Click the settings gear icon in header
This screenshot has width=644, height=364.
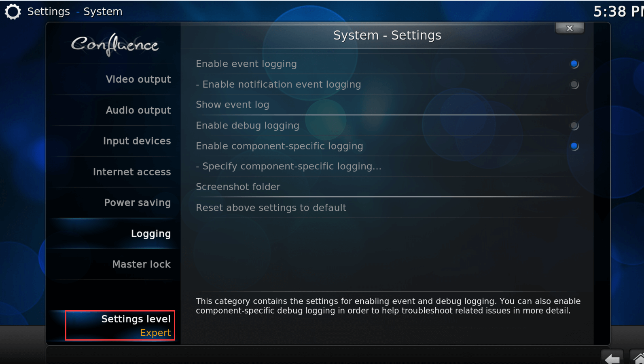coord(13,12)
